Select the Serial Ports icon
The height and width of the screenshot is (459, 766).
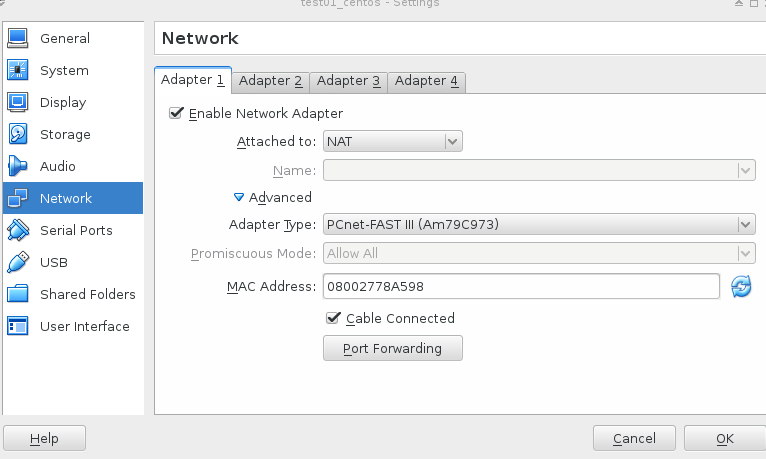point(18,230)
